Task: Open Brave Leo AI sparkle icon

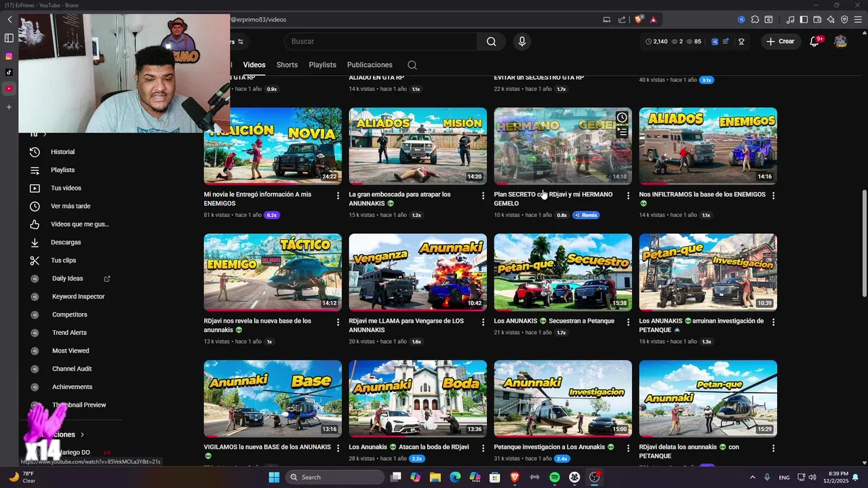Action: click(x=831, y=20)
